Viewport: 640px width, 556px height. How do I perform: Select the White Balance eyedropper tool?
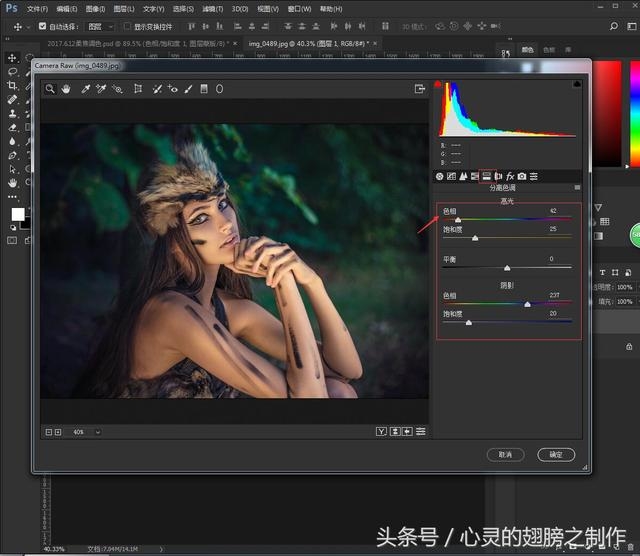(x=85, y=89)
